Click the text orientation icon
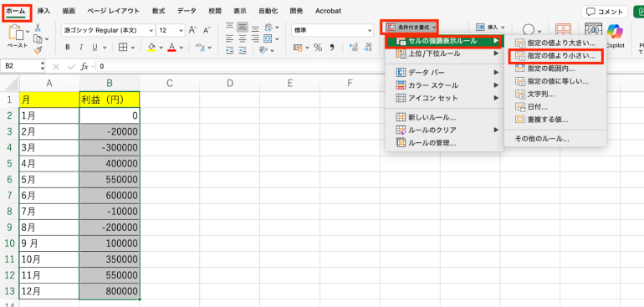Screen dimensions: 644x307 [x=263, y=50]
